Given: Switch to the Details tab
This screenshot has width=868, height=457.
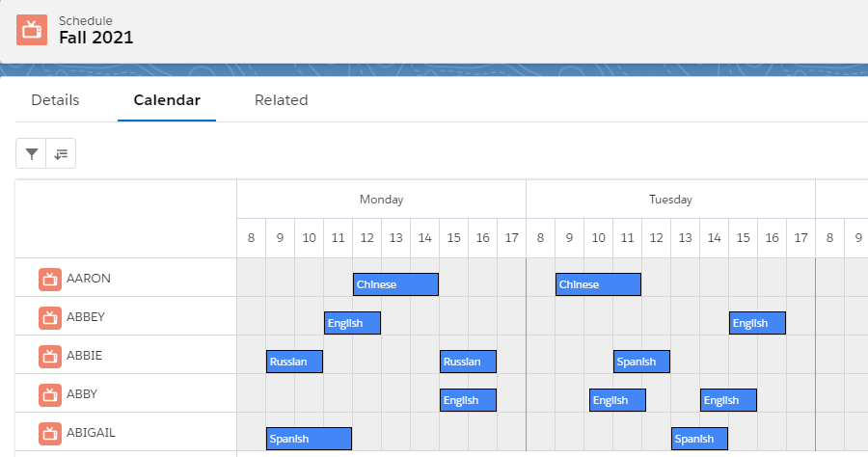Looking at the screenshot, I should [55, 100].
